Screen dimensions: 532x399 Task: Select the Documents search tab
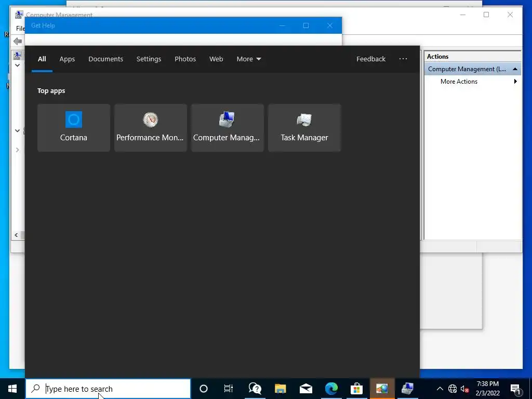tap(105, 59)
